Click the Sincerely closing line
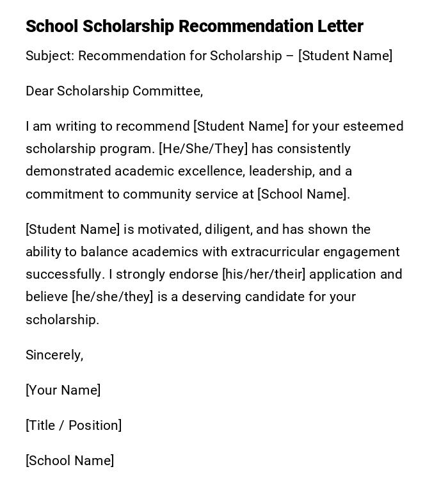Viewport: 448px width, 501px height. point(54,355)
